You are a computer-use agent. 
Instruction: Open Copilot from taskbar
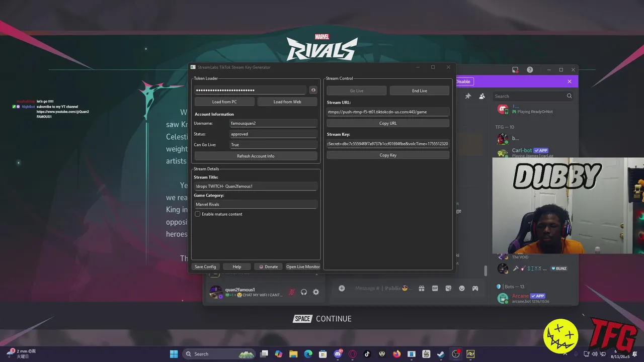[279, 354]
